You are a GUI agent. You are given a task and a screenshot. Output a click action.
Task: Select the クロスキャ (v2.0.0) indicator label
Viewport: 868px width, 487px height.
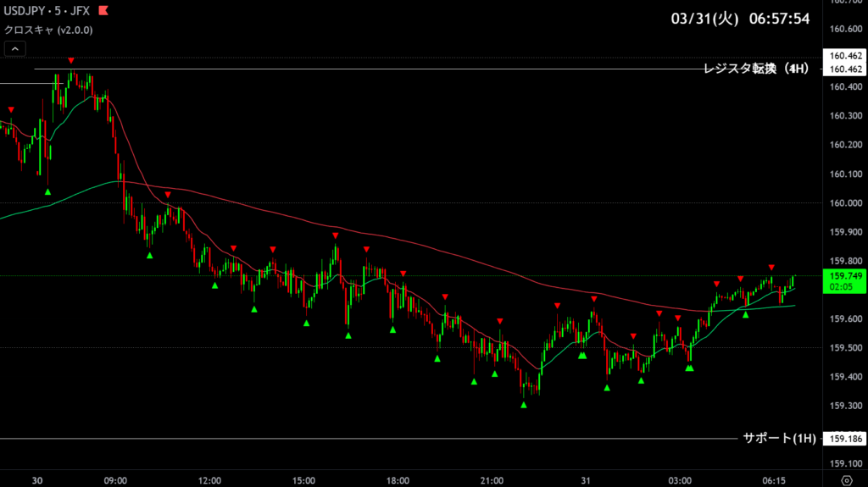point(48,30)
